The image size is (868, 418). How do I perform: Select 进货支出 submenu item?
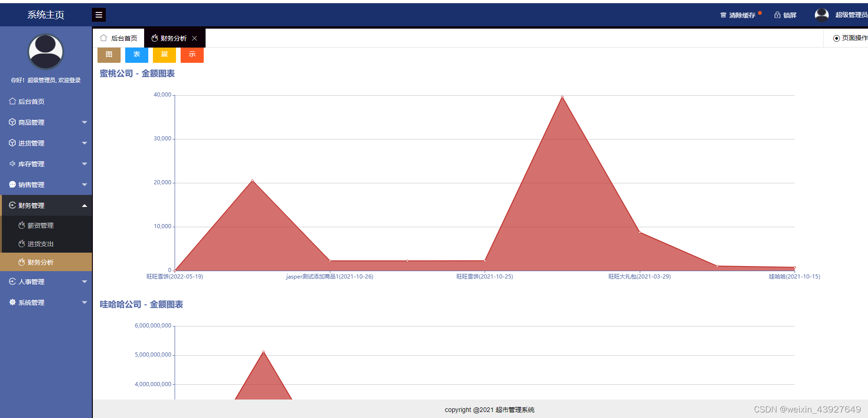(x=46, y=244)
